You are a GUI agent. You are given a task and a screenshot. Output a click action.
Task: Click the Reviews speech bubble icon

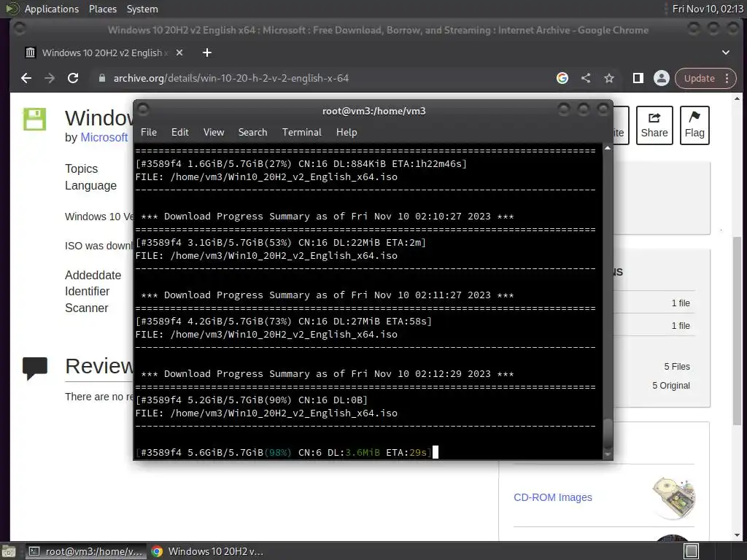[35, 368]
